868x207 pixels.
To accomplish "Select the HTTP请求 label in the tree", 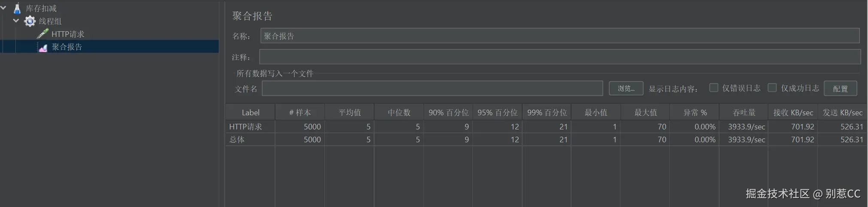I will [x=68, y=34].
